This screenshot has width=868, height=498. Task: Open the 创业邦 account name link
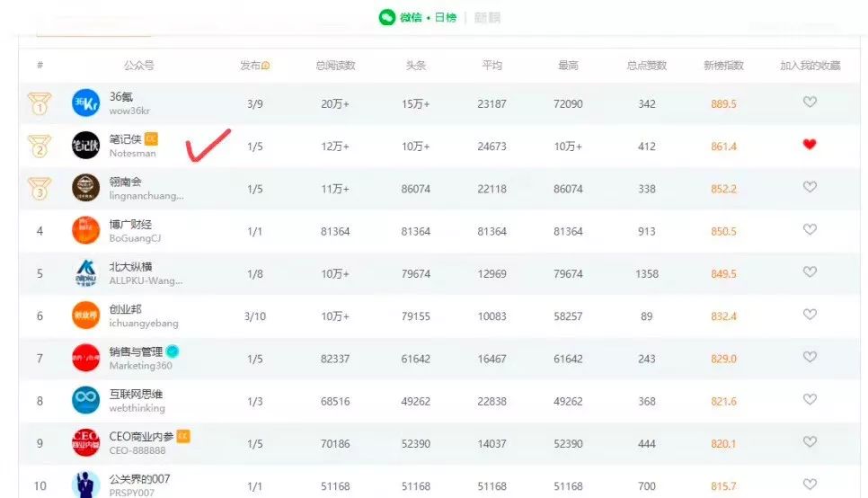tap(125, 309)
